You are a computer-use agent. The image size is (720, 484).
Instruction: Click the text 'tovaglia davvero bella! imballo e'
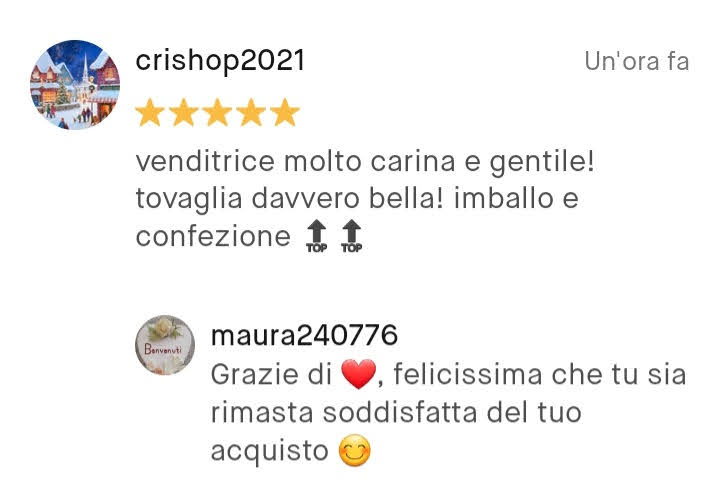coord(357,198)
